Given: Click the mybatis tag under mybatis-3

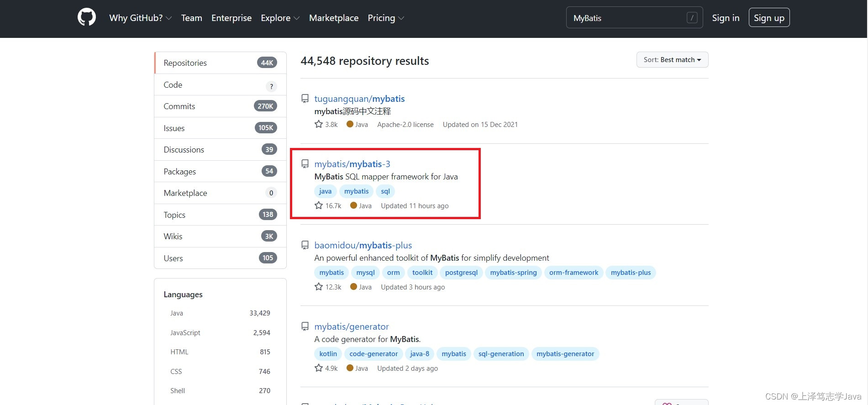Looking at the screenshot, I should click(x=356, y=191).
